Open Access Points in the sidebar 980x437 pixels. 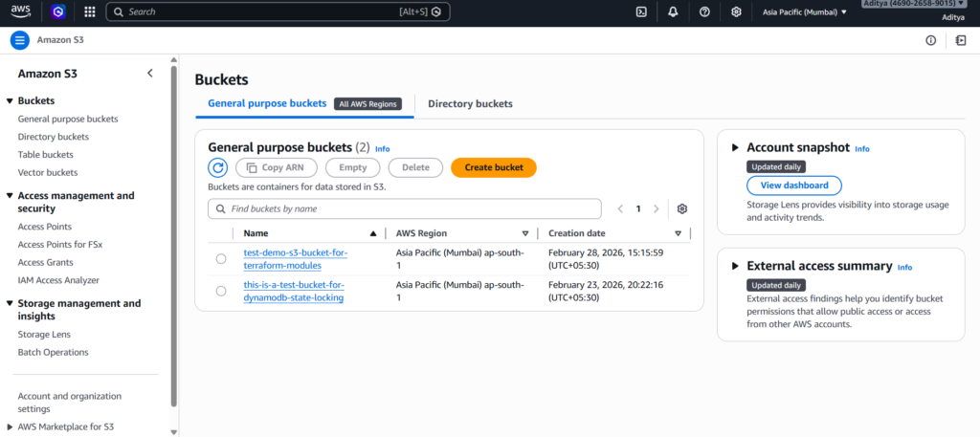coord(45,227)
